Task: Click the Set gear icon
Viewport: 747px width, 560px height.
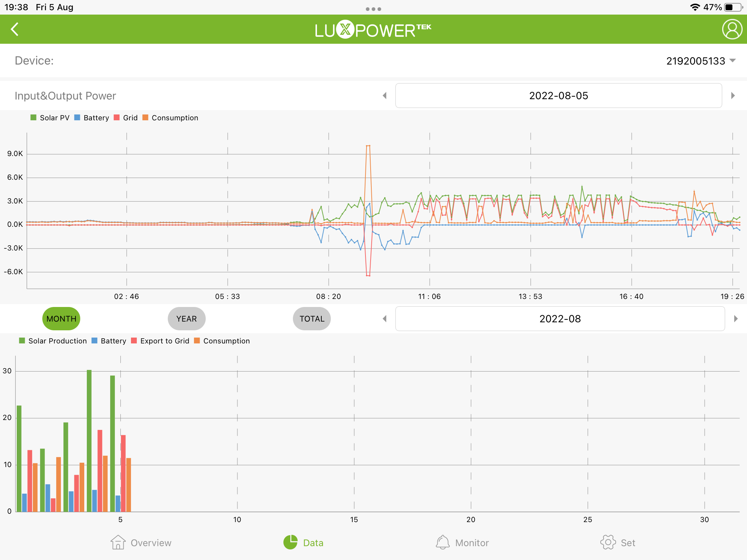Action: point(608,542)
